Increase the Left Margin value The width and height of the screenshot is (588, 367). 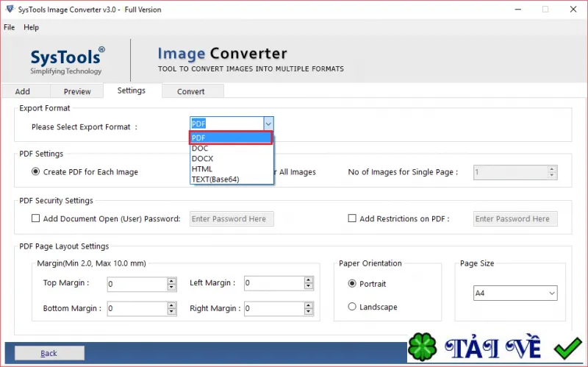308,280
